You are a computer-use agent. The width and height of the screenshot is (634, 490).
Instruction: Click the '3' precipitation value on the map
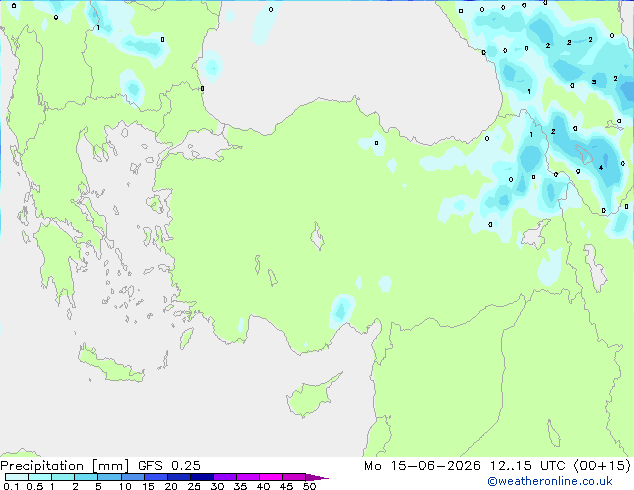point(594,82)
